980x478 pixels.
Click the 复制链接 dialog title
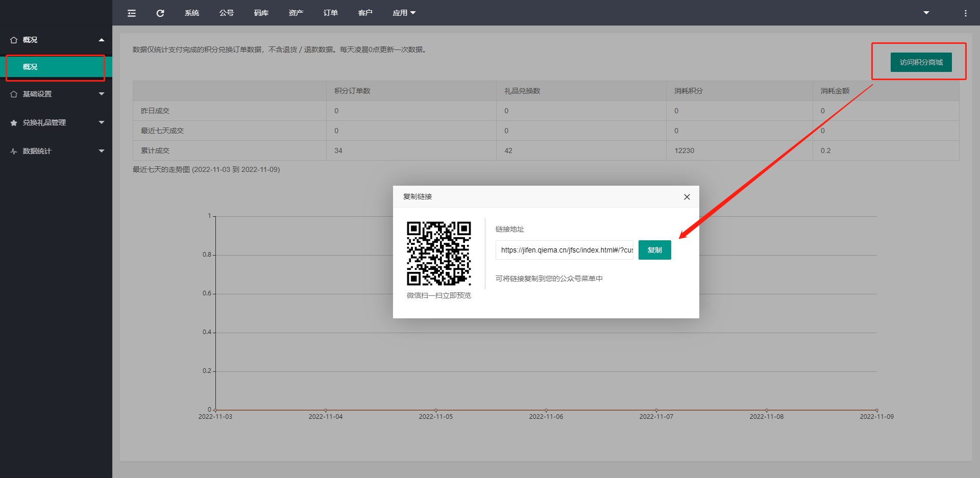click(x=418, y=196)
